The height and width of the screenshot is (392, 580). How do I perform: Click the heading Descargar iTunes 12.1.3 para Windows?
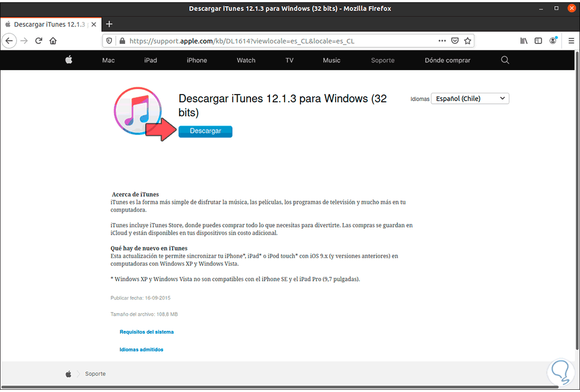pyautogui.click(x=283, y=105)
